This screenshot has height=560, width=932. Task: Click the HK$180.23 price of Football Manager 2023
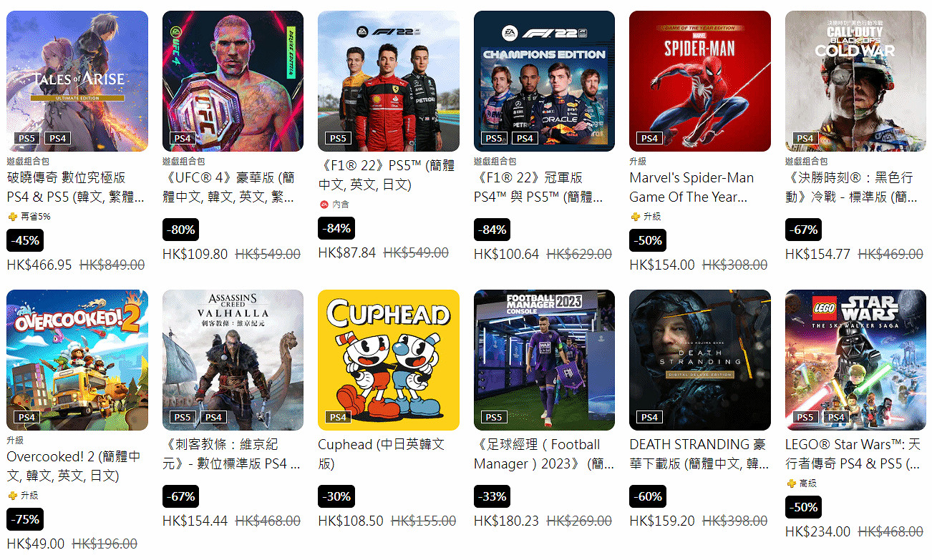pos(506,521)
